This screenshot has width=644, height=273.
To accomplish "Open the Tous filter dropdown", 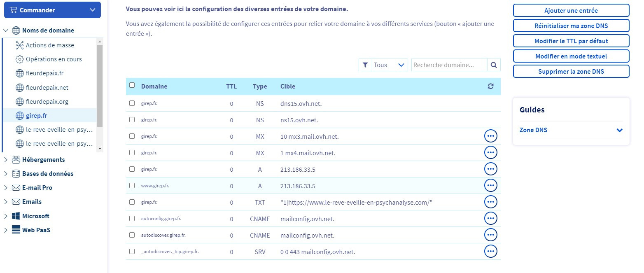I will pyautogui.click(x=390, y=65).
